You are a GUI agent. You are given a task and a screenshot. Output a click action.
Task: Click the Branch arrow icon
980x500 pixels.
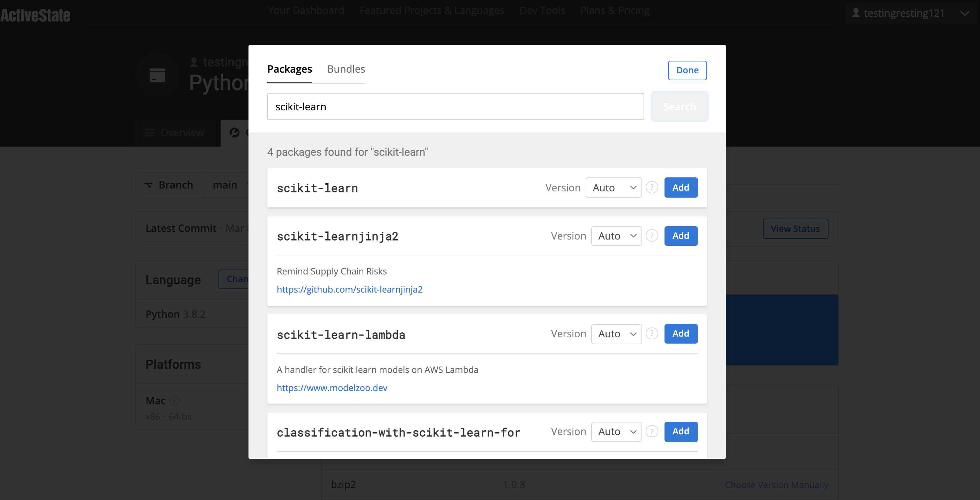point(149,185)
